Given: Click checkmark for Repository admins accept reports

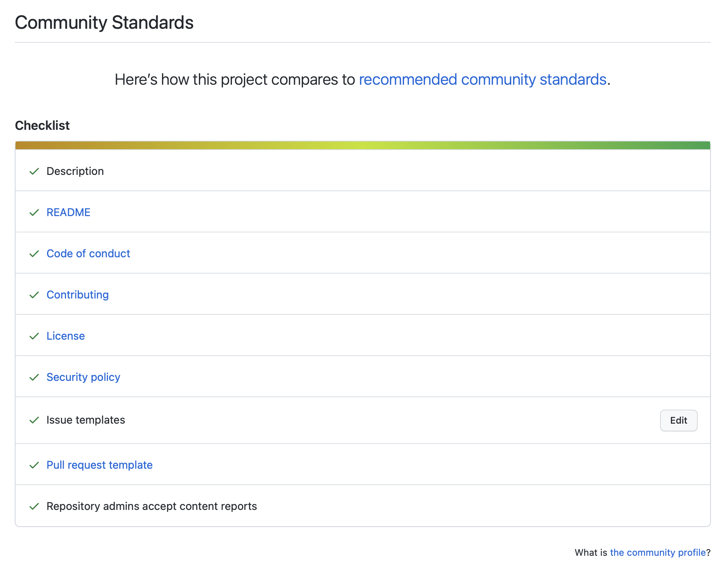Looking at the screenshot, I should pos(34,506).
